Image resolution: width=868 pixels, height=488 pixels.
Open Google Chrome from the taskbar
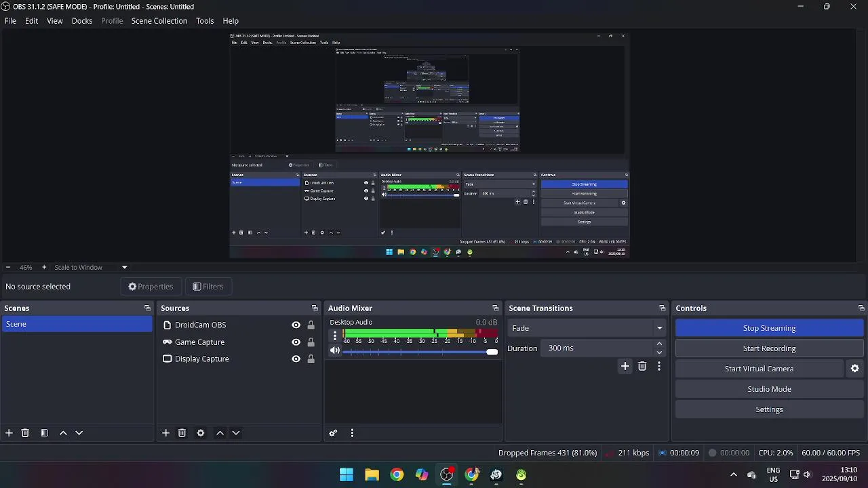click(397, 474)
